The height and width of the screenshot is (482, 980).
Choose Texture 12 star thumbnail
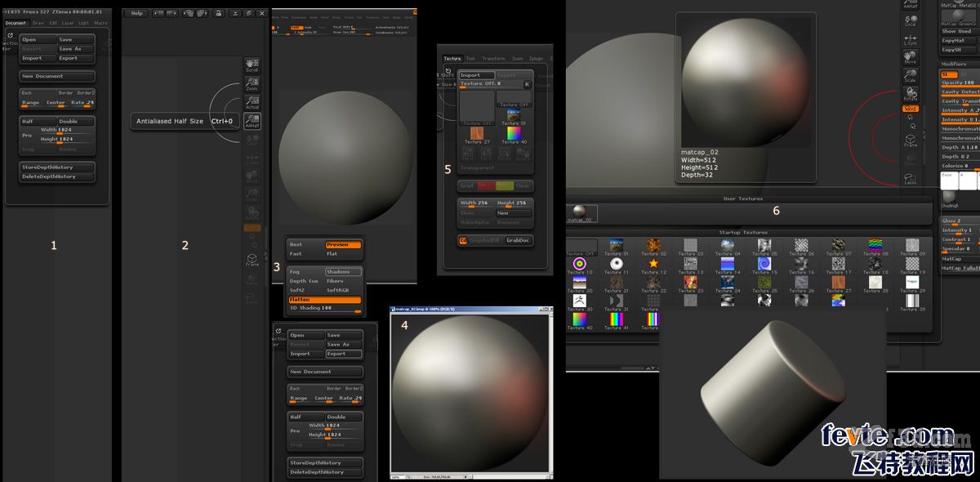point(653,264)
